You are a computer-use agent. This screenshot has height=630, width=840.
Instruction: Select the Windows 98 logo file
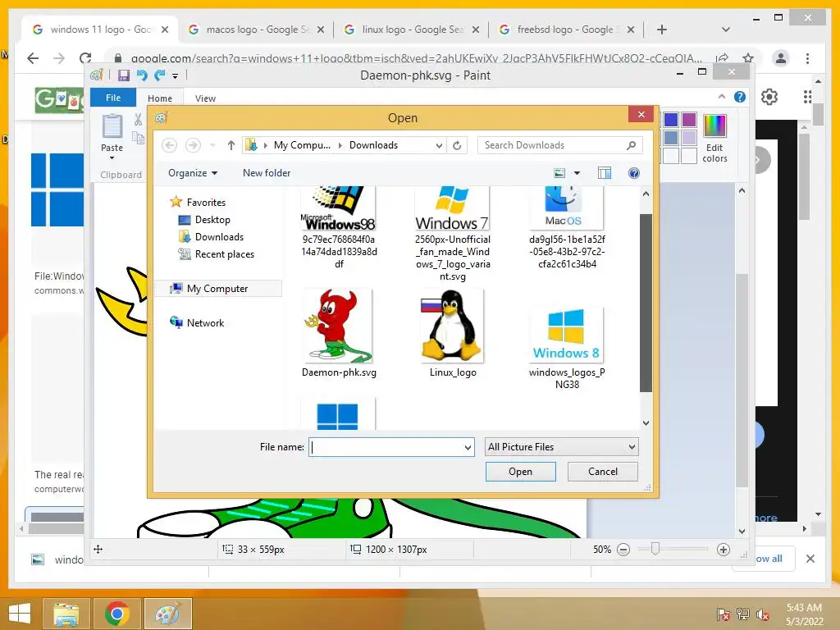tap(339, 228)
